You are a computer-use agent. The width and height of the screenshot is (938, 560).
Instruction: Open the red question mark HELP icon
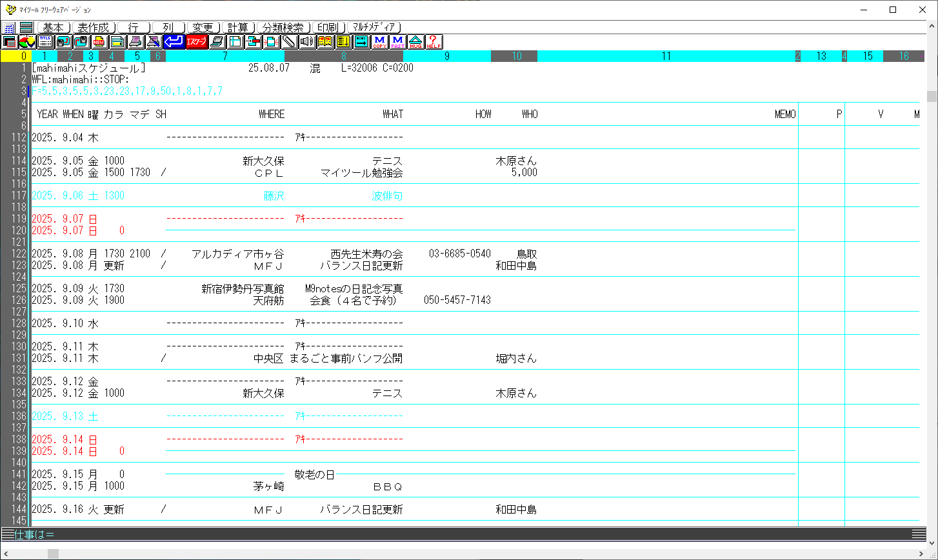(434, 42)
